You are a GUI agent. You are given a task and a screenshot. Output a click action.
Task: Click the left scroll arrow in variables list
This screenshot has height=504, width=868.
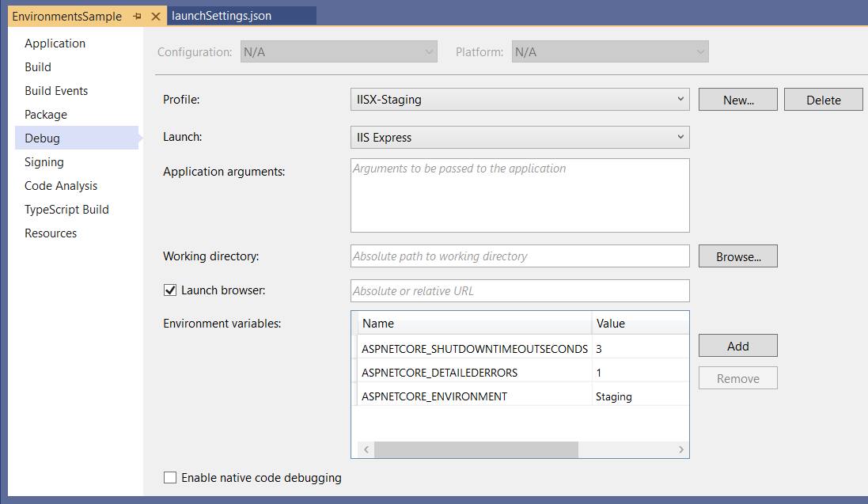tap(366, 449)
